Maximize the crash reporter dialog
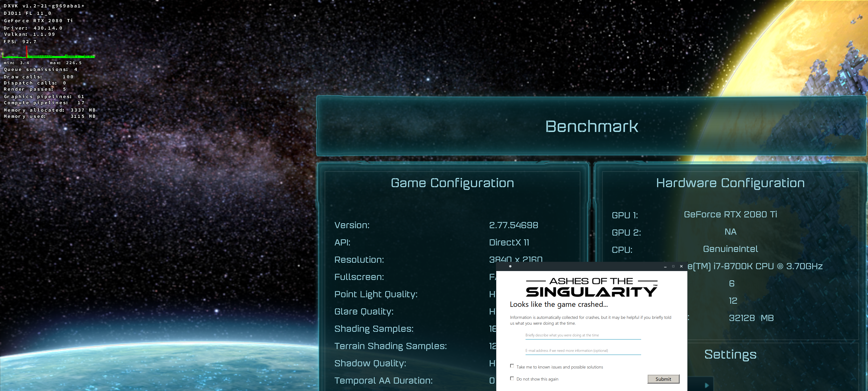 click(673, 266)
